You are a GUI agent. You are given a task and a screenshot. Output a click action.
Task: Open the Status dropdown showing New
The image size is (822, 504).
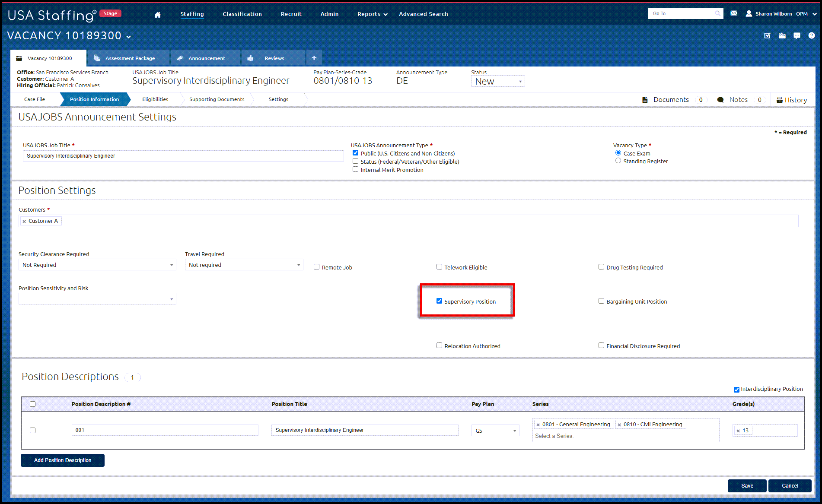coord(497,81)
